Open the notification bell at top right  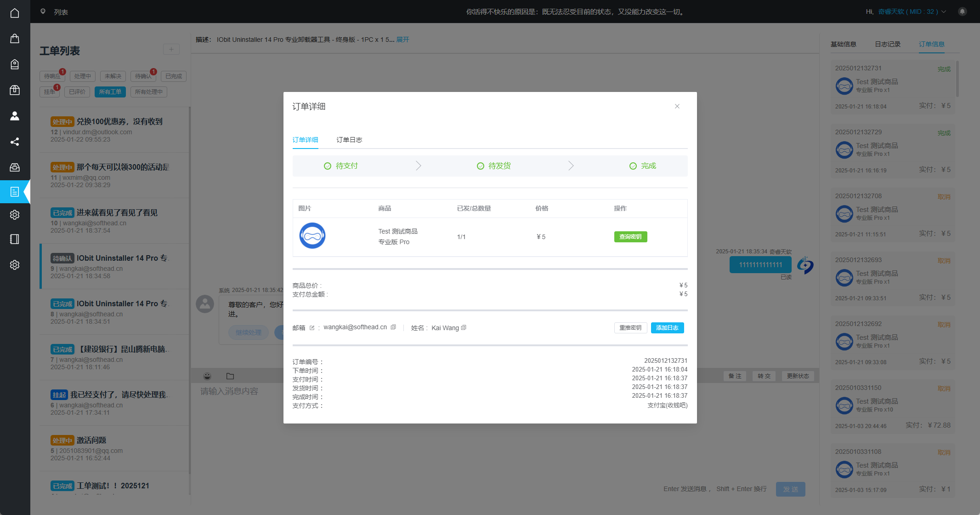point(962,11)
